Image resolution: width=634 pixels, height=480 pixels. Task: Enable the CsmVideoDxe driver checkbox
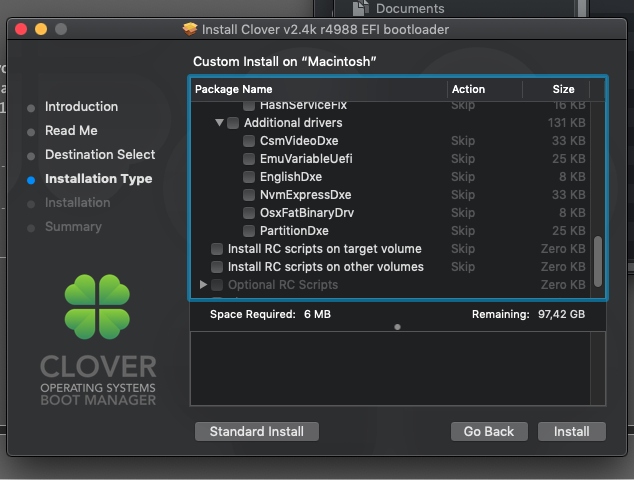[249, 141]
